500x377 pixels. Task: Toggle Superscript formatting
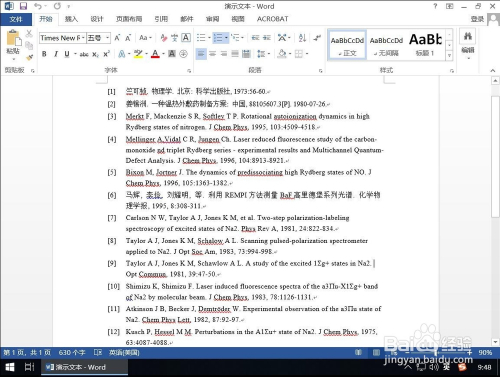(x=106, y=54)
